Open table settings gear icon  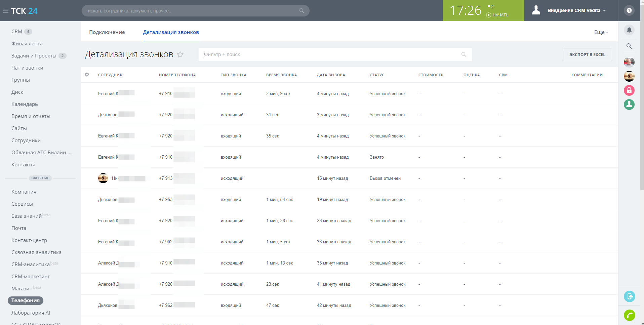click(87, 75)
